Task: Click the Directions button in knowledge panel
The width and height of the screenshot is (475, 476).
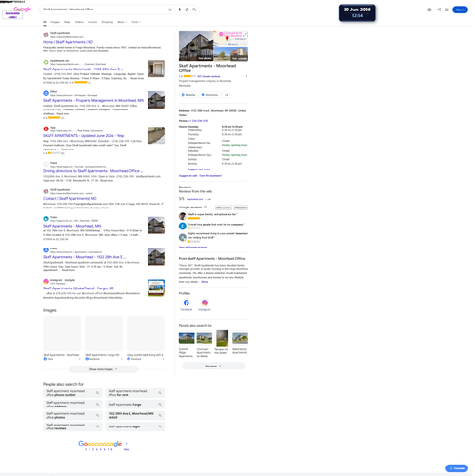Action: (209, 95)
